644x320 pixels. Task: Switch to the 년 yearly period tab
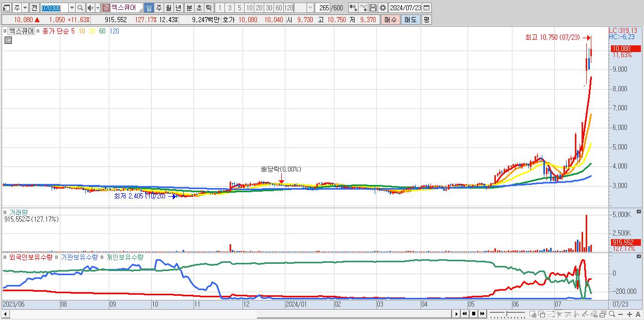pyautogui.click(x=178, y=8)
